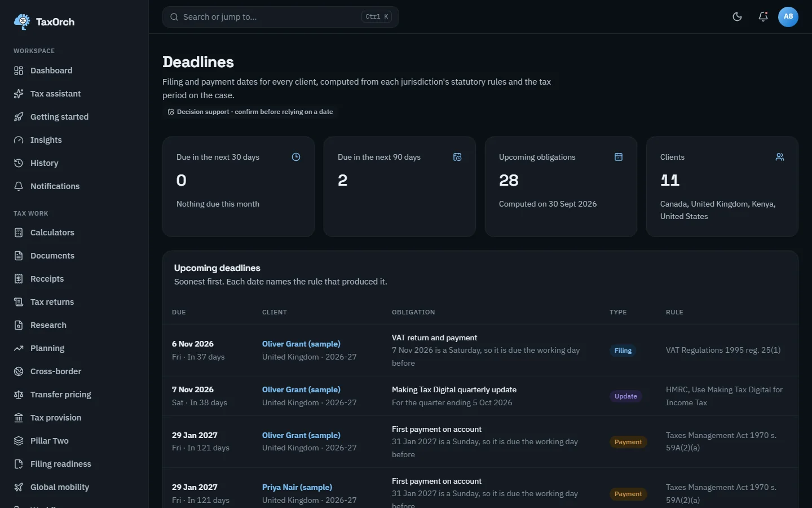Screen dimensions: 812x508
Task: Click the Pillar Two layers icon
Action: 19,441
